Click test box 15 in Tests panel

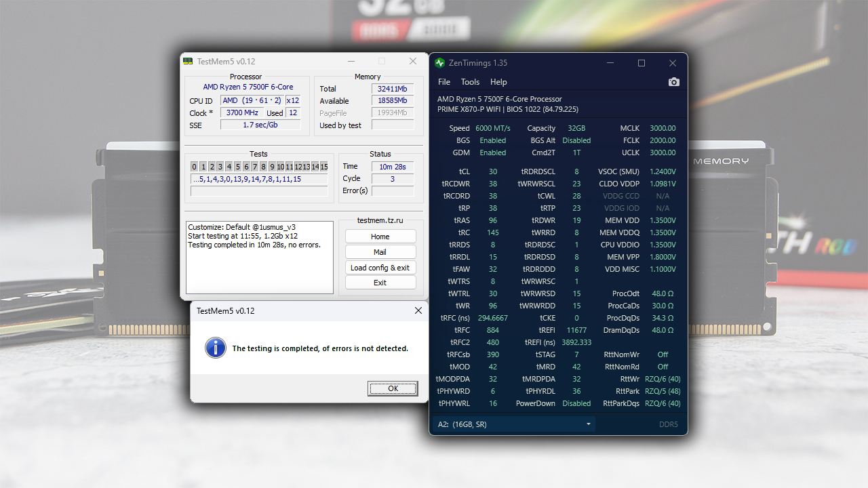tap(324, 167)
